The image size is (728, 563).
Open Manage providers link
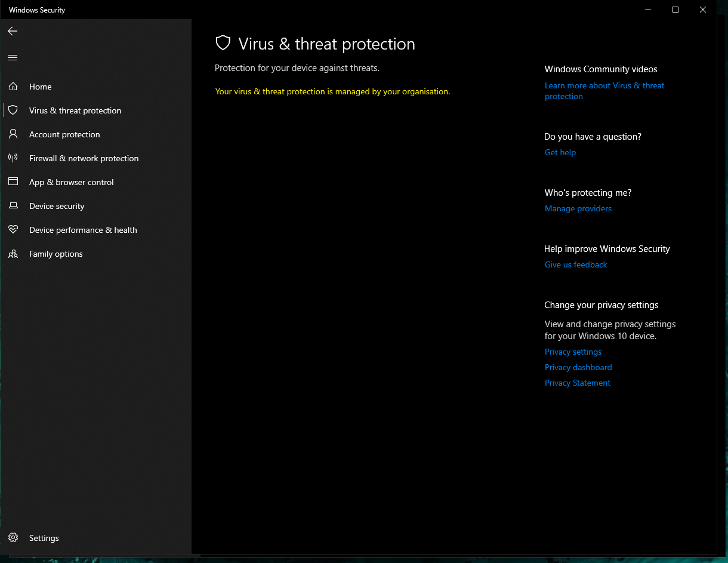(x=578, y=208)
